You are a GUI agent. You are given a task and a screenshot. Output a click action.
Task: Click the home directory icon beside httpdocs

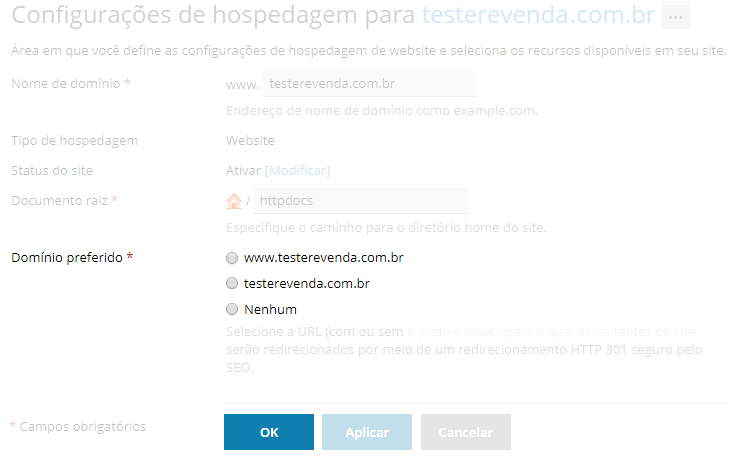click(234, 201)
